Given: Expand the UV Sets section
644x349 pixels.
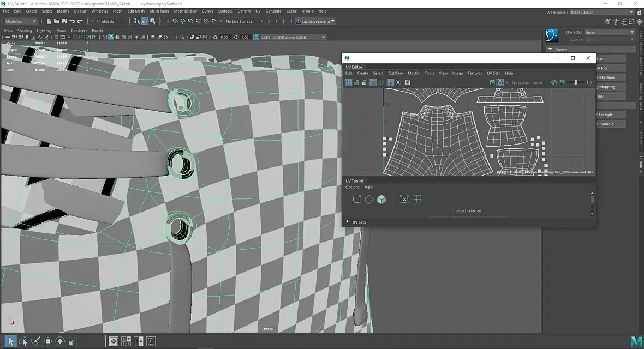Looking at the screenshot, I should click(348, 222).
